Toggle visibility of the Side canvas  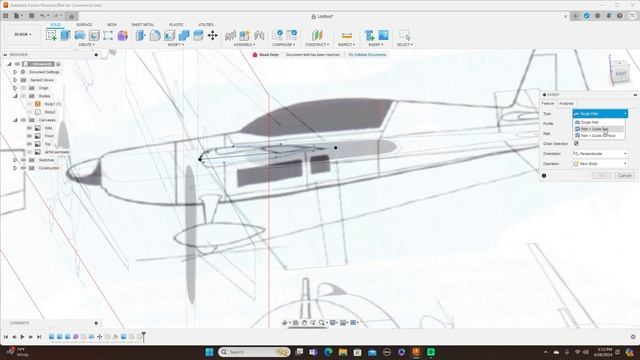tap(29, 128)
